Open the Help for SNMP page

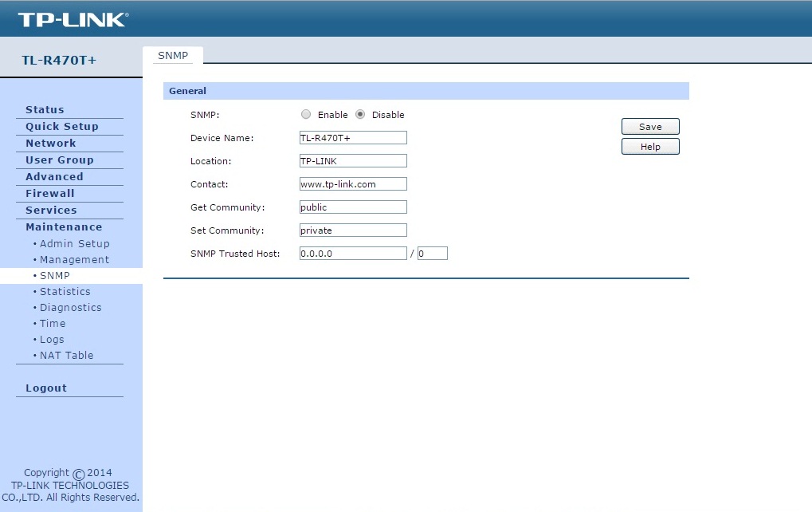pyautogui.click(x=650, y=147)
